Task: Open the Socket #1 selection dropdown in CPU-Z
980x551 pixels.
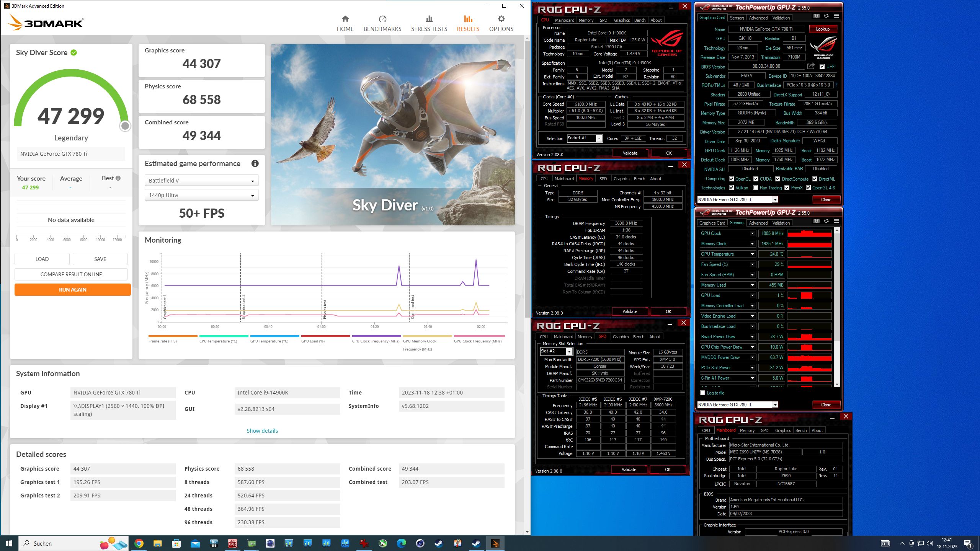Action: point(585,138)
